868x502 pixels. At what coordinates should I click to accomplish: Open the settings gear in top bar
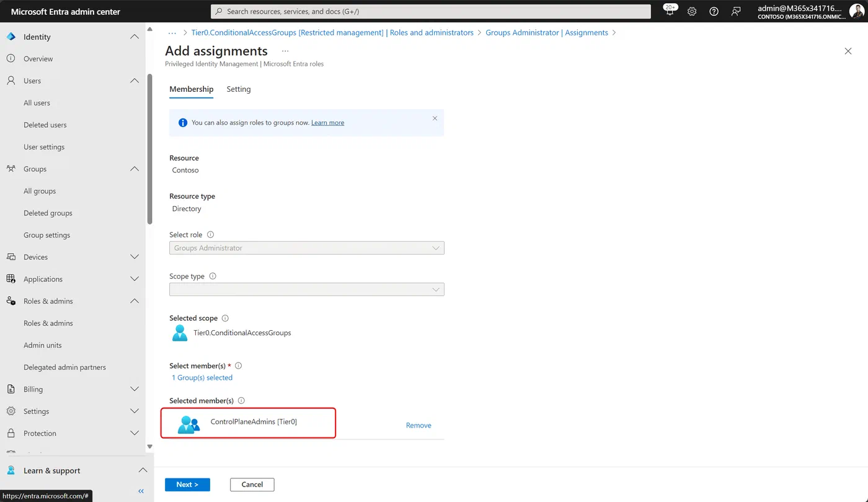coord(692,11)
